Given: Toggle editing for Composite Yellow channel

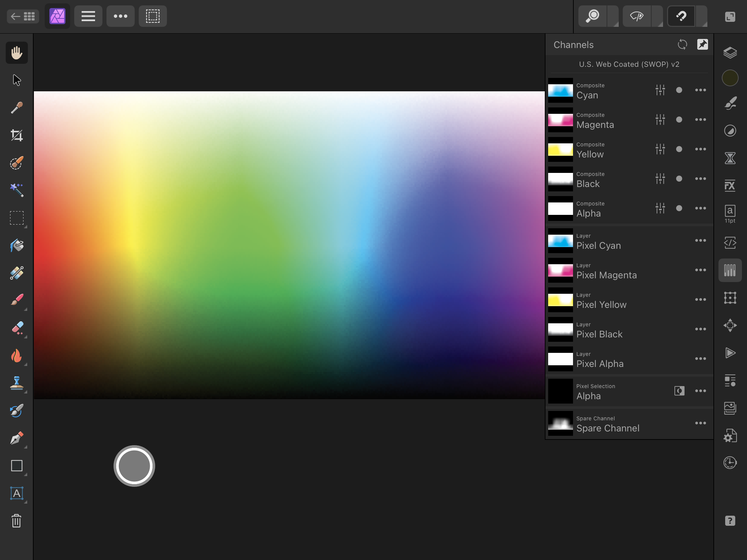Looking at the screenshot, I should (x=660, y=149).
